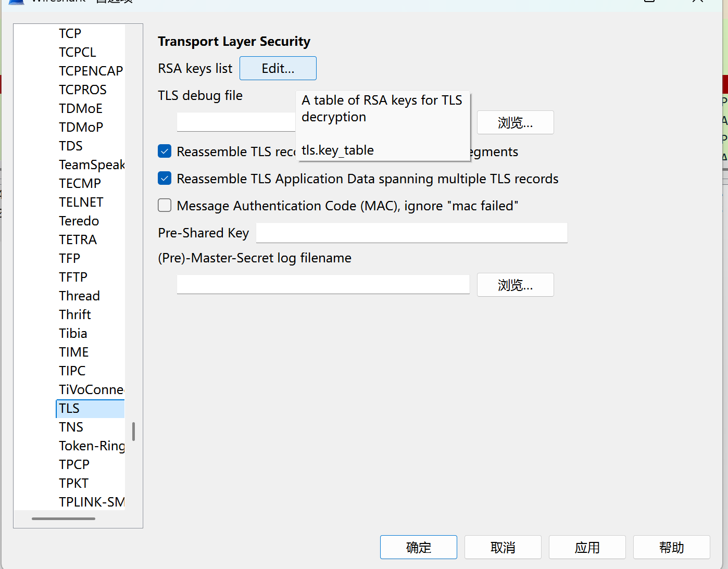Disable Reassemble TLS Application Data checkbox
The height and width of the screenshot is (569, 728).
pyautogui.click(x=165, y=179)
